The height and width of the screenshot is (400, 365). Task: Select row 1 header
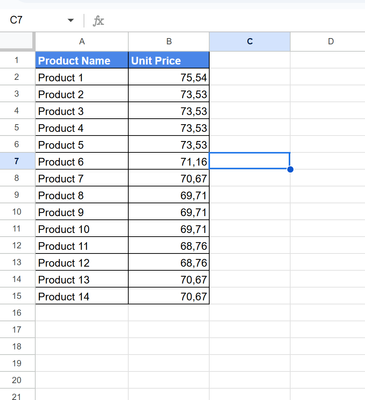[17, 60]
